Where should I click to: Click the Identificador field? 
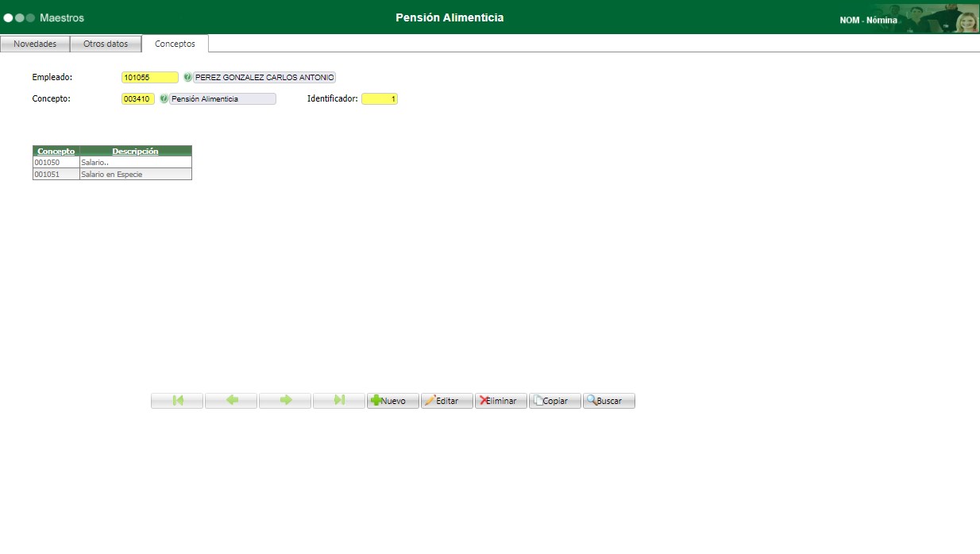[380, 99]
